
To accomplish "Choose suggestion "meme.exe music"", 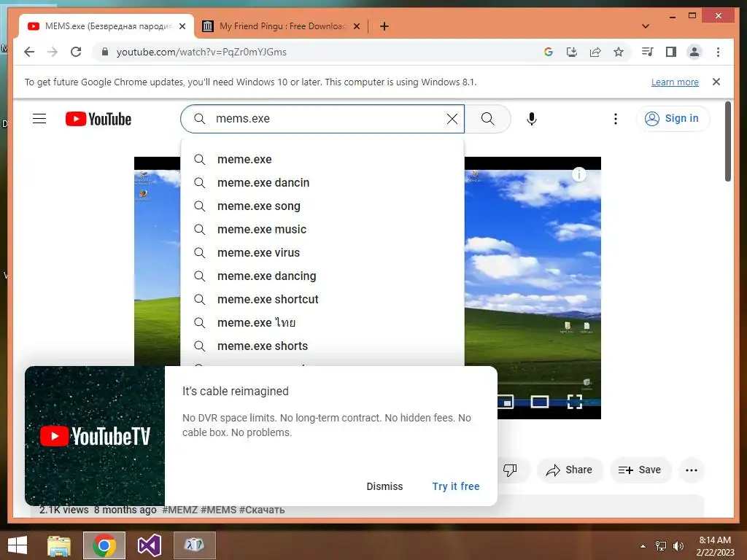I will [322, 229].
